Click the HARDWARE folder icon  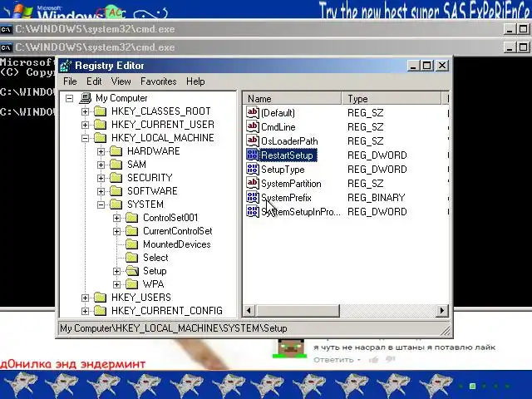click(x=116, y=151)
